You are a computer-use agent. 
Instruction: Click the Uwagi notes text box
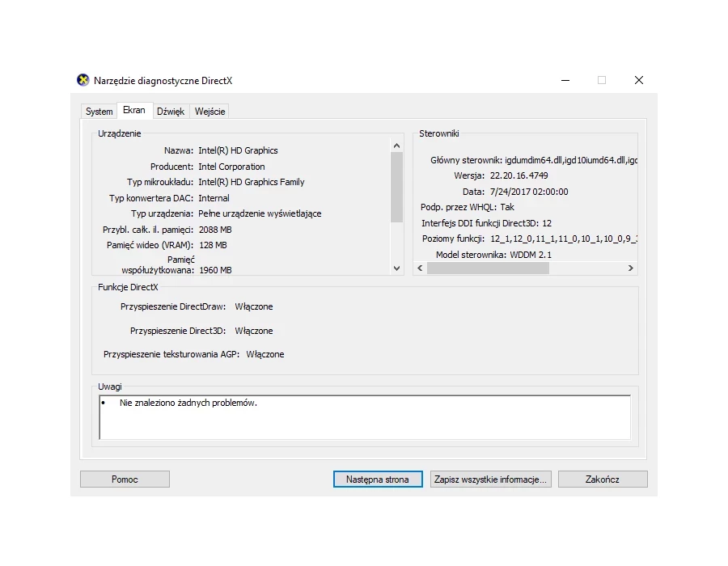[365, 417]
